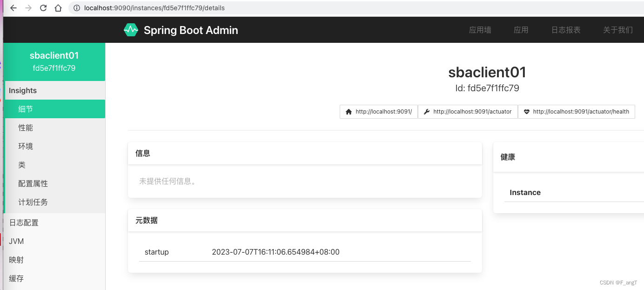The height and width of the screenshot is (290, 644).
Task: Open the 日志报表 navigation item
Action: pyautogui.click(x=566, y=30)
